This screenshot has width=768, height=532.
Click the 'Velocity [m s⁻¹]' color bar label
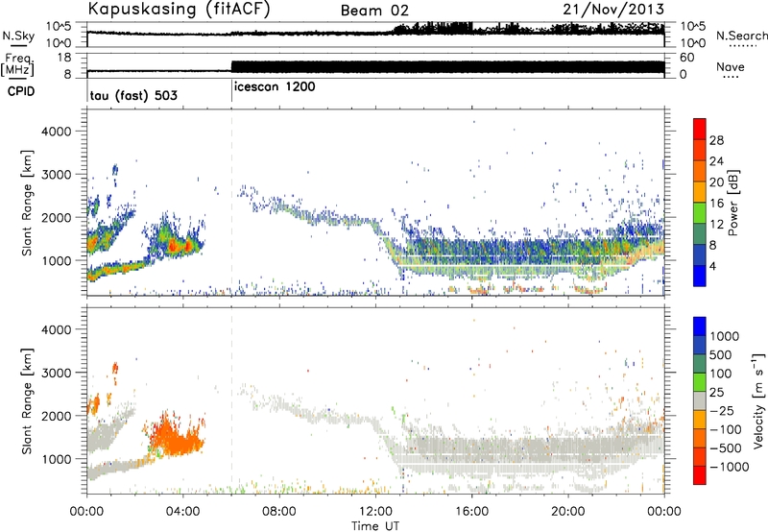point(758,400)
